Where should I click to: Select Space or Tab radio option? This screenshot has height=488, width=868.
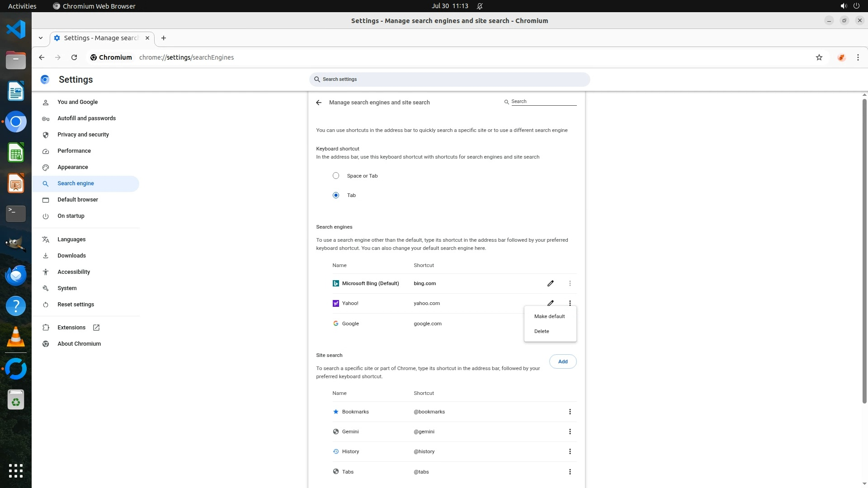(x=336, y=176)
